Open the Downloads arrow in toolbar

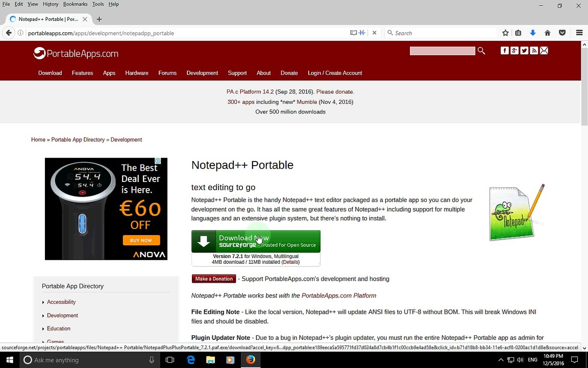tap(532, 33)
